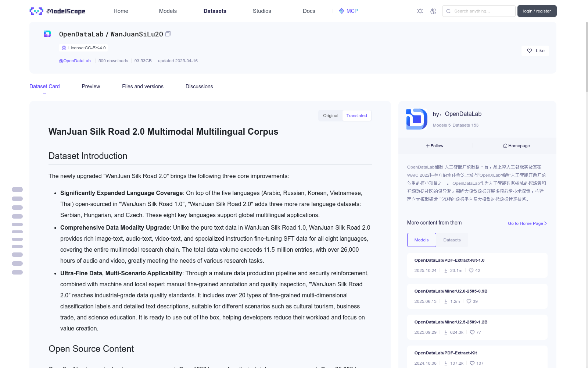Switch card text to Translated
Viewport: 588px width, 368px height.
pyautogui.click(x=357, y=116)
